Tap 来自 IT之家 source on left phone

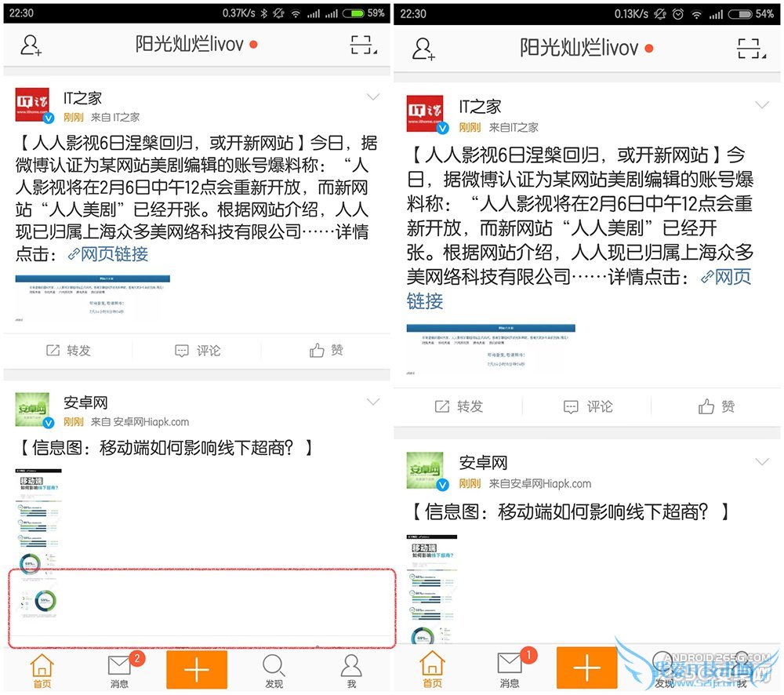(x=115, y=117)
